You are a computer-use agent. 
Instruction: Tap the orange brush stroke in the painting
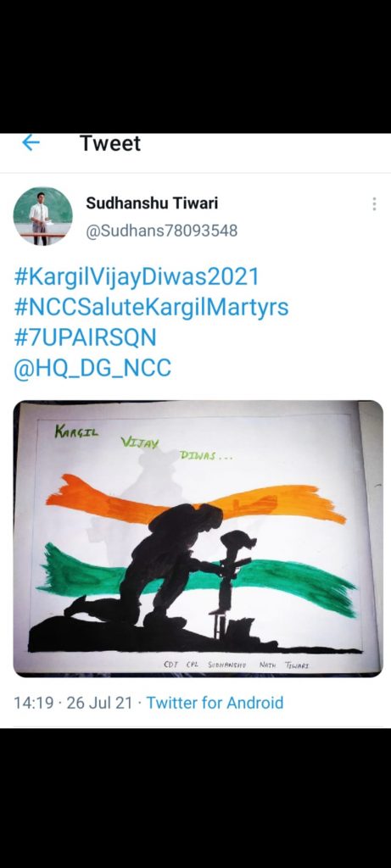(x=197, y=501)
